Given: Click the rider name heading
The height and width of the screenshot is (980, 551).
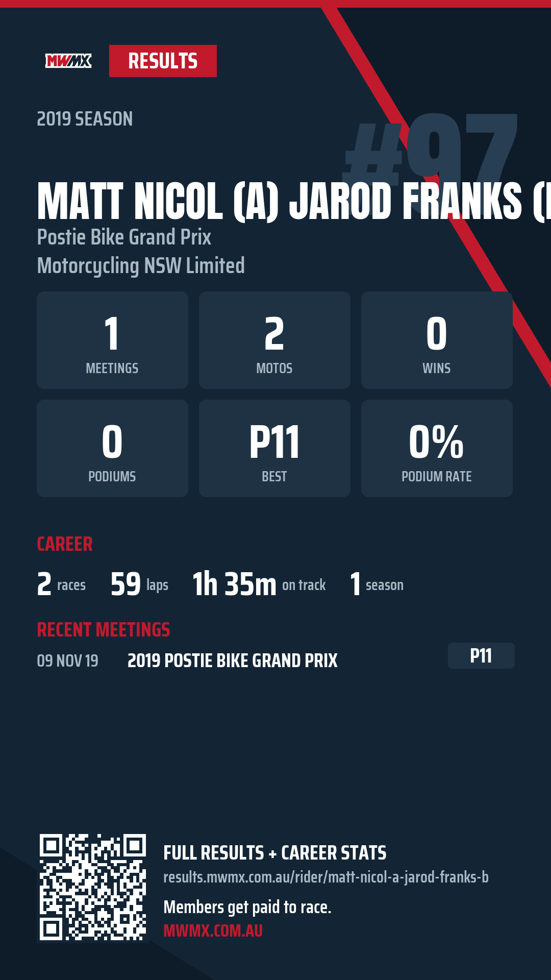Looking at the screenshot, I should click(x=294, y=201).
